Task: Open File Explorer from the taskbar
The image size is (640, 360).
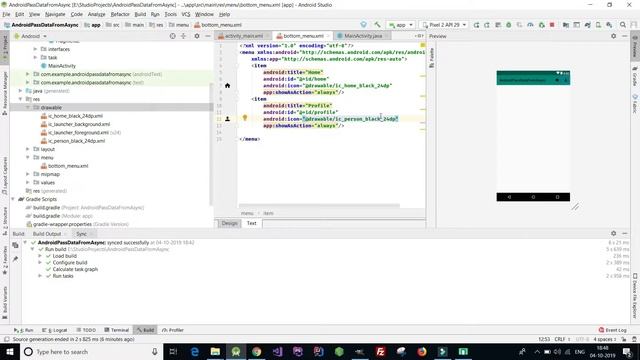Action: click(215, 351)
